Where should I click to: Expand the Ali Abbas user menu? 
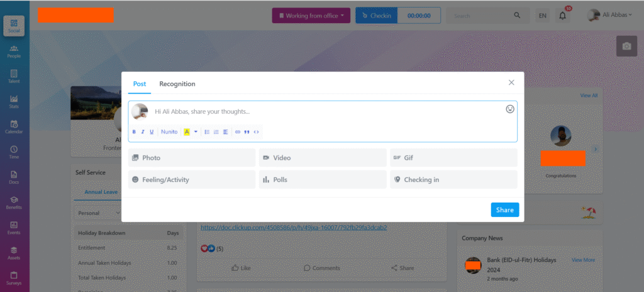(x=610, y=16)
